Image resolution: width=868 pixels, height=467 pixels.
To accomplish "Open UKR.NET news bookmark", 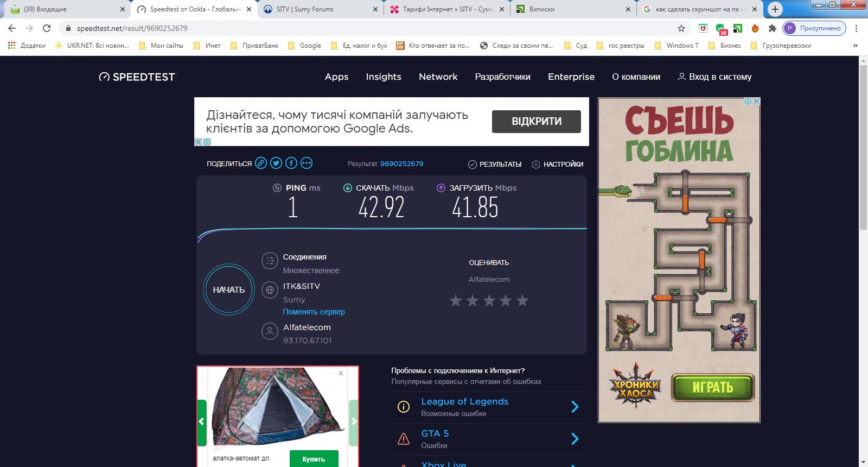I will click(92, 46).
